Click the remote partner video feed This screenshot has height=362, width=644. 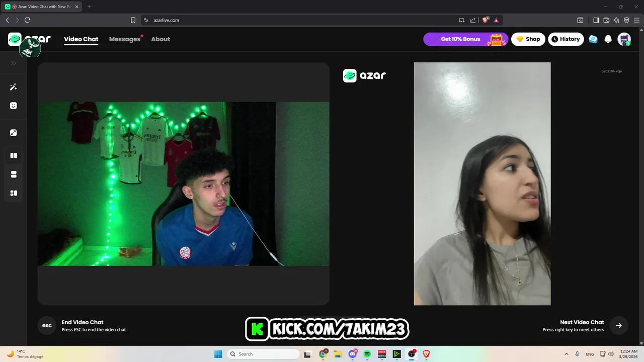pyautogui.click(x=482, y=184)
